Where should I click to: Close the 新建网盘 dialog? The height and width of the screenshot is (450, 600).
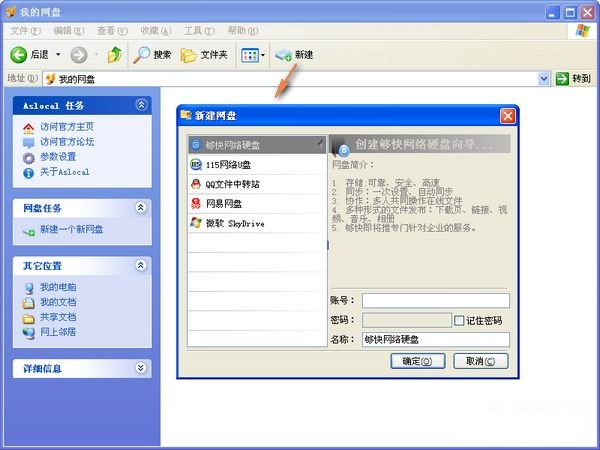[508, 116]
